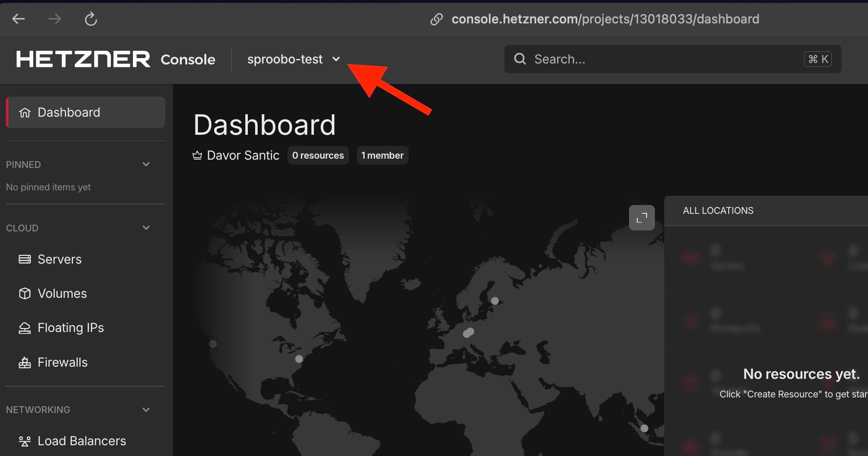Click the HETZNER logo
The width and height of the screenshot is (868, 456).
click(83, 59)
